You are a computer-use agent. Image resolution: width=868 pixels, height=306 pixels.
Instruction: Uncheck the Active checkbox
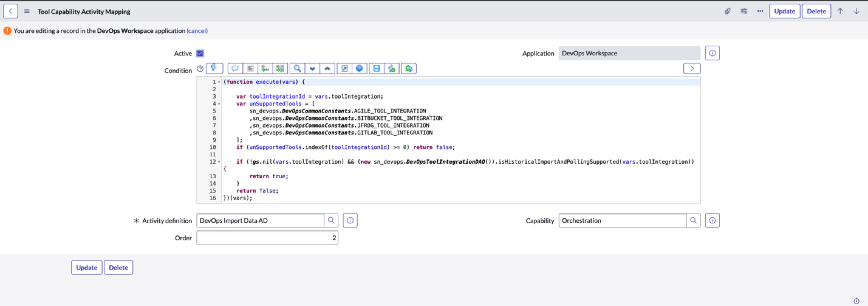point(200,53)
